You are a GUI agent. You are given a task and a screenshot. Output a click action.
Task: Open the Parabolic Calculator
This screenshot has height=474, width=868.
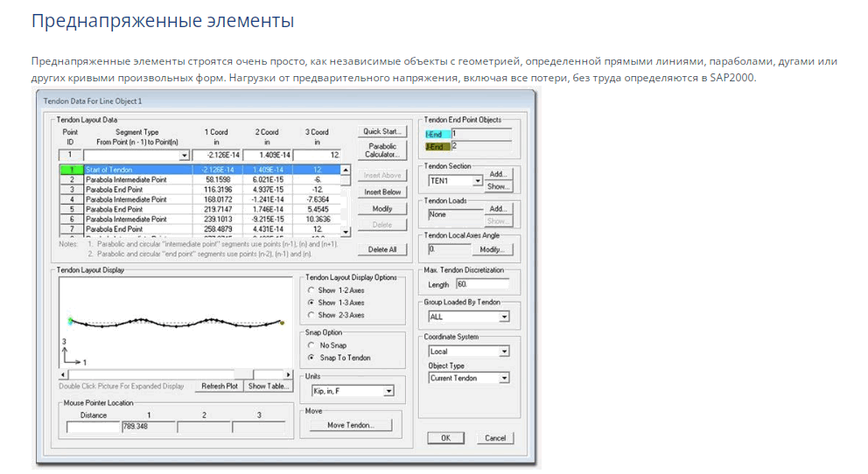click(382, 150)
